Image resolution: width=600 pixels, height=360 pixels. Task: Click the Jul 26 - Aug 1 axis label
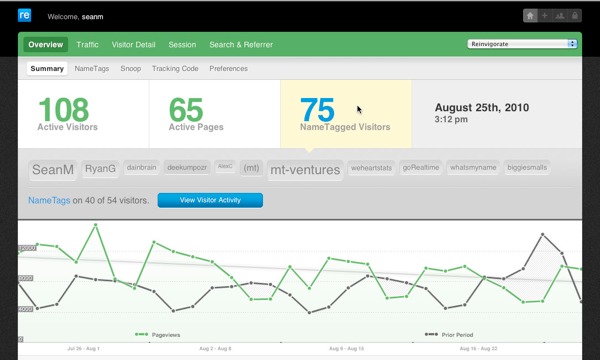tap(83, 349)
